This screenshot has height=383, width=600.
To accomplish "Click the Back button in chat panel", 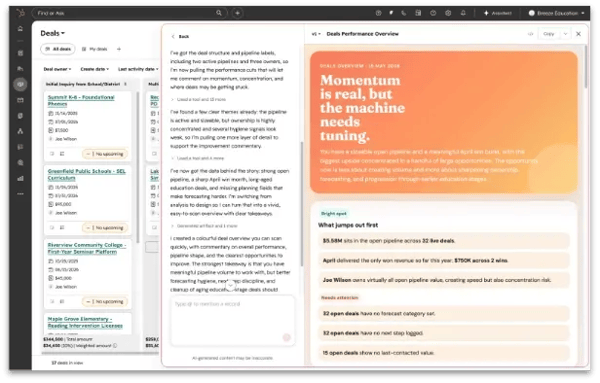I will coord(180,37).
